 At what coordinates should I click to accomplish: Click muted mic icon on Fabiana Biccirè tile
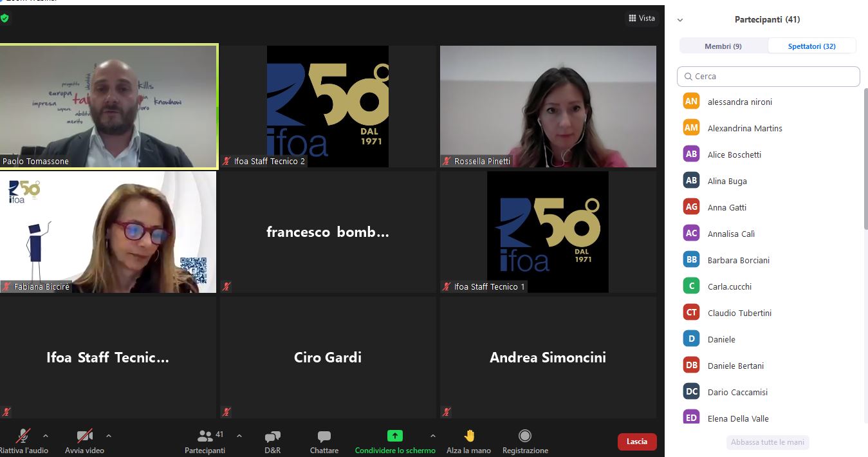[6, 286]
